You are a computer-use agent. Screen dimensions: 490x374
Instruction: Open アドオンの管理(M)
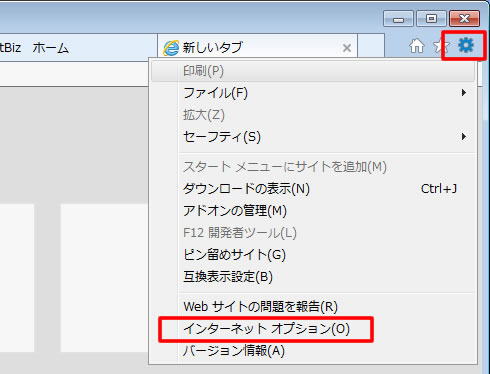point(313,211)
